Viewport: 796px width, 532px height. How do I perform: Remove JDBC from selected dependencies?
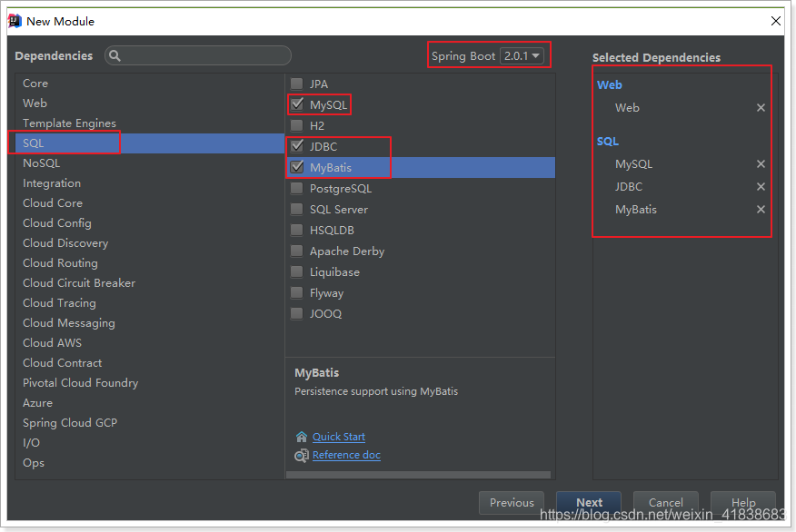coord(761,187)
